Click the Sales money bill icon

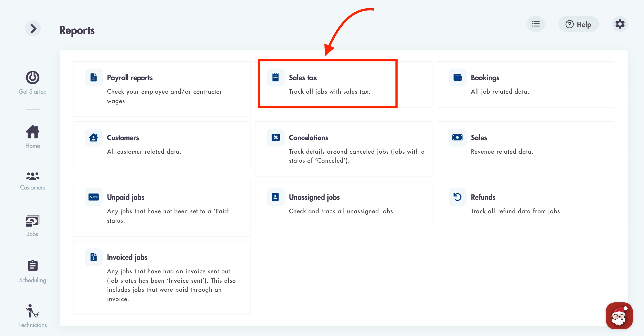(x=458, y=138)
